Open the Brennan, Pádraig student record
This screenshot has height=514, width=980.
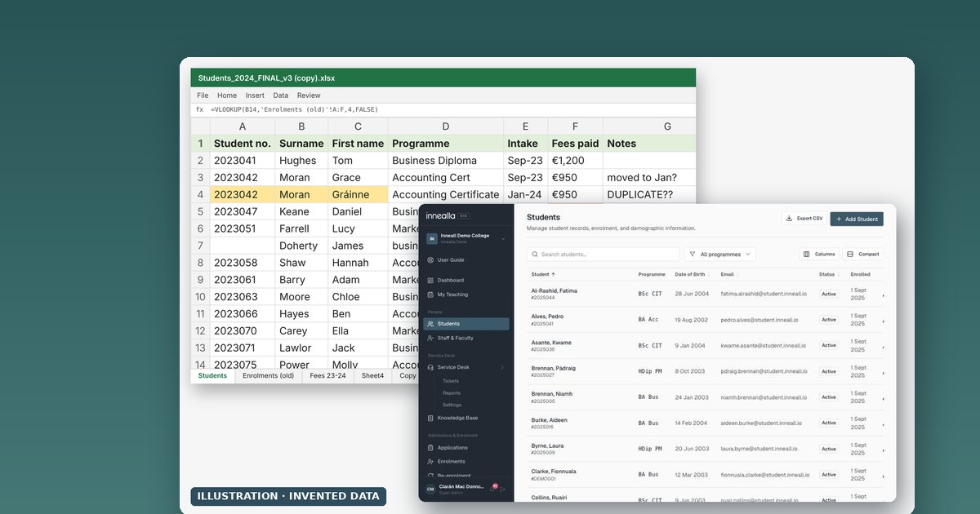tap(705, 371)
